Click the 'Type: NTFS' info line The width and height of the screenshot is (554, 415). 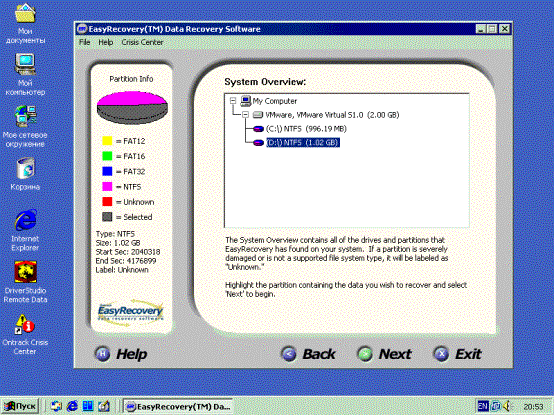click(115, 234)
